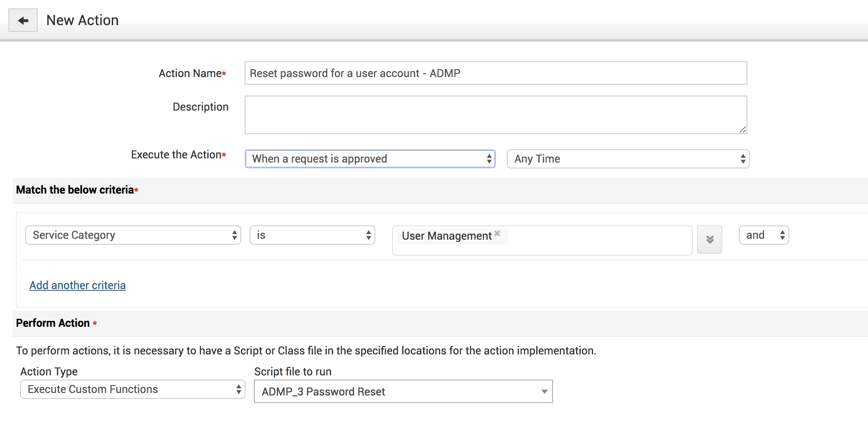Open the Any Time dropdown
Screen dimensions: 868x424
[x=628, y=159]
